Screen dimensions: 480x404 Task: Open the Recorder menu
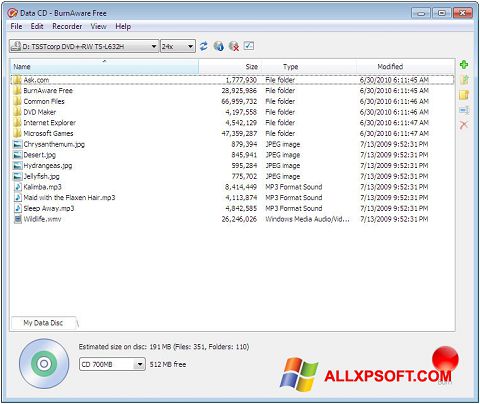(x=67, y=26)
